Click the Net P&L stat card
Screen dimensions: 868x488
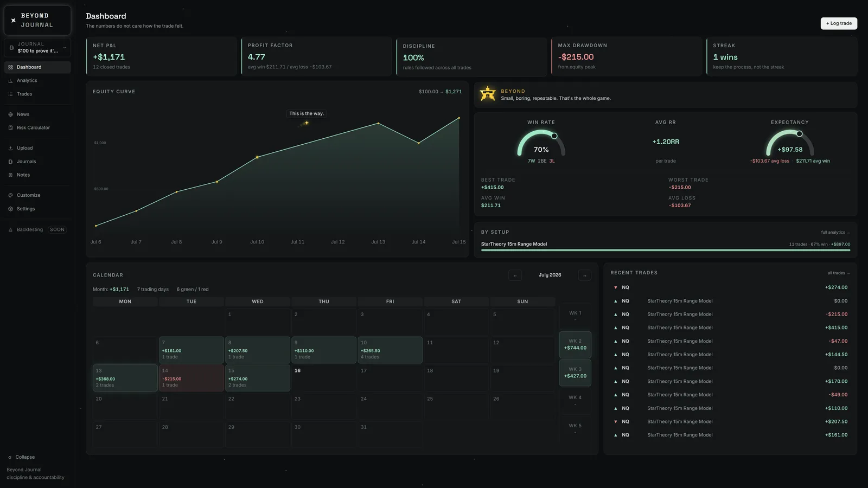coord(162,56)
